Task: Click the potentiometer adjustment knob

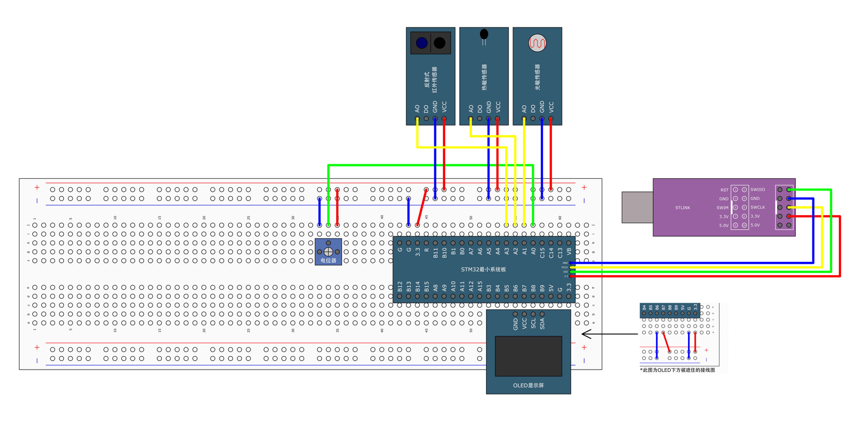Action: pyautogui.click(x=328, y=252)
